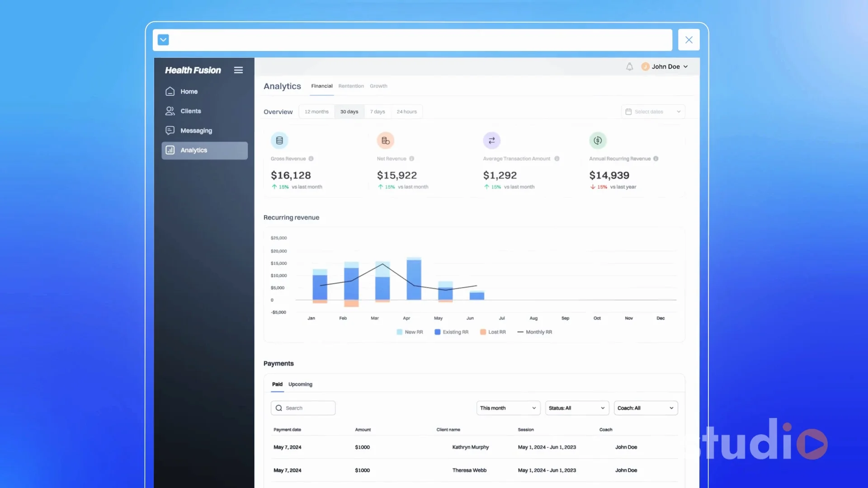Viewport: 868px width, 488px height.
Task: Select the 7 days overview range
Action: [x=377, y=112]
